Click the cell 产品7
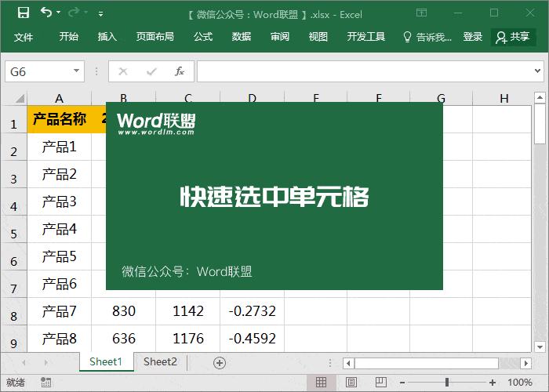 point(59,311)
